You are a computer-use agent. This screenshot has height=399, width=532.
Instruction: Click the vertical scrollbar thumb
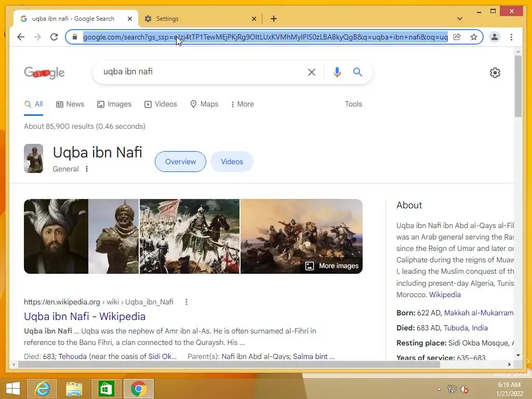(518, 86)
